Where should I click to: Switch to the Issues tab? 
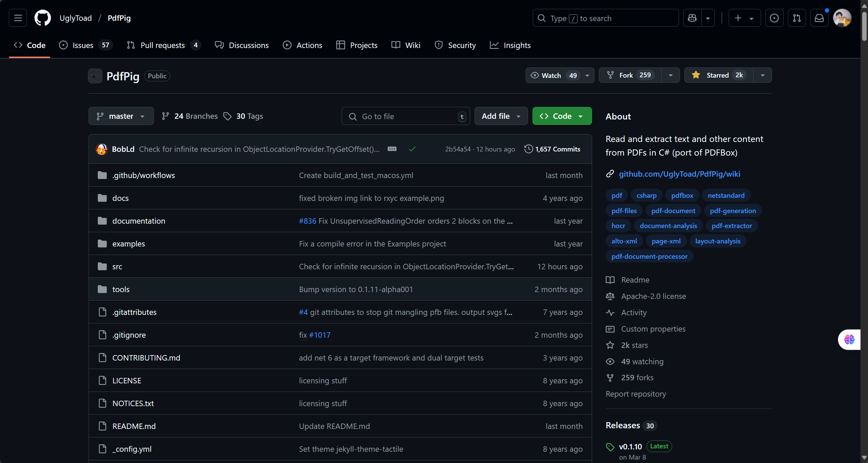83,45
